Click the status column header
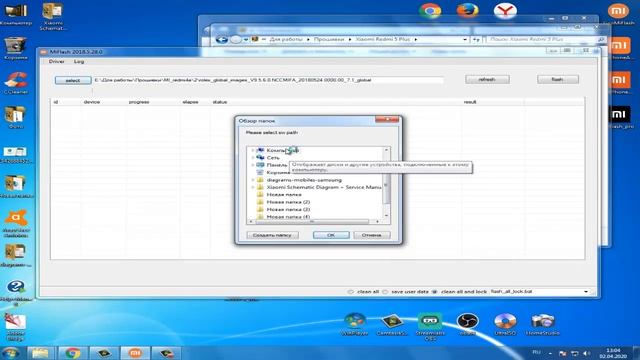The height and width of the screenshot is (360, 640). [220, 102]
